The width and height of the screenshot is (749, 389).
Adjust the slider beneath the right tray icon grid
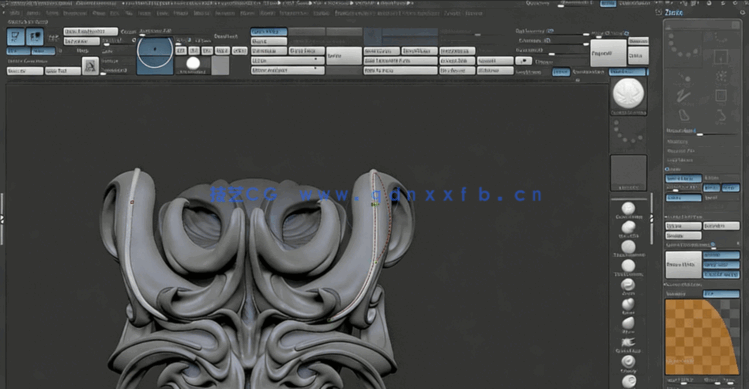[x=702, y=135]
